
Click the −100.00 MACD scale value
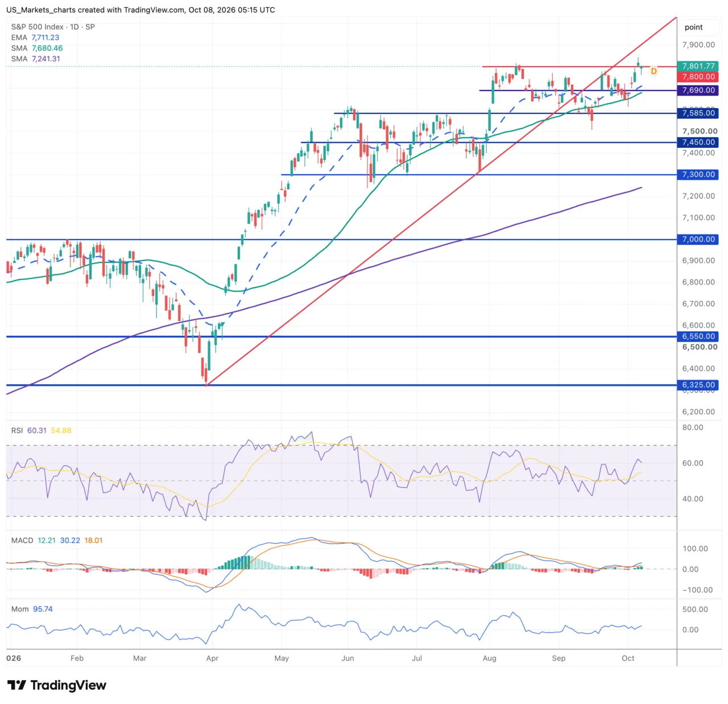(x=697, y=590)
